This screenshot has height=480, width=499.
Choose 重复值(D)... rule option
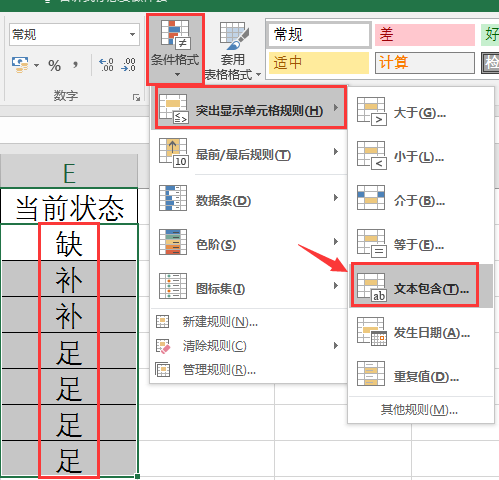421,375
